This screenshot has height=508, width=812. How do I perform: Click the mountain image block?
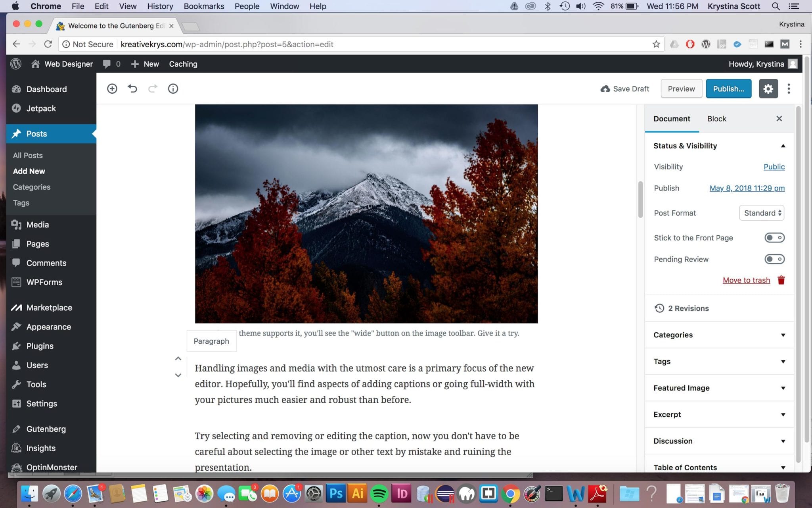366,214
